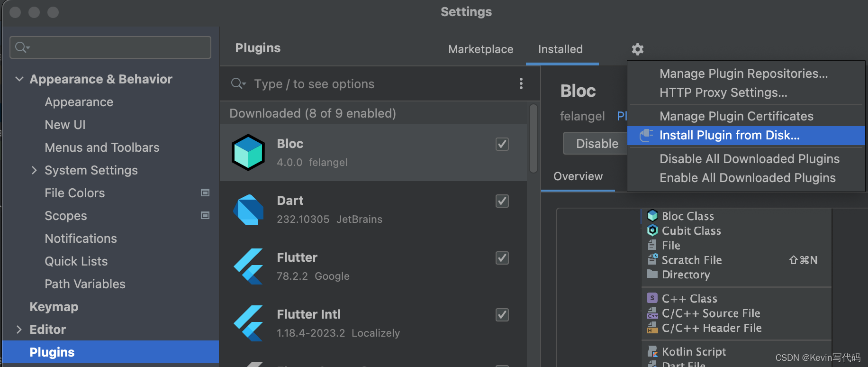Open the New UI settings page
This screenshot has width=868, height=367.
pyautogui.click(x=65, y=125)
